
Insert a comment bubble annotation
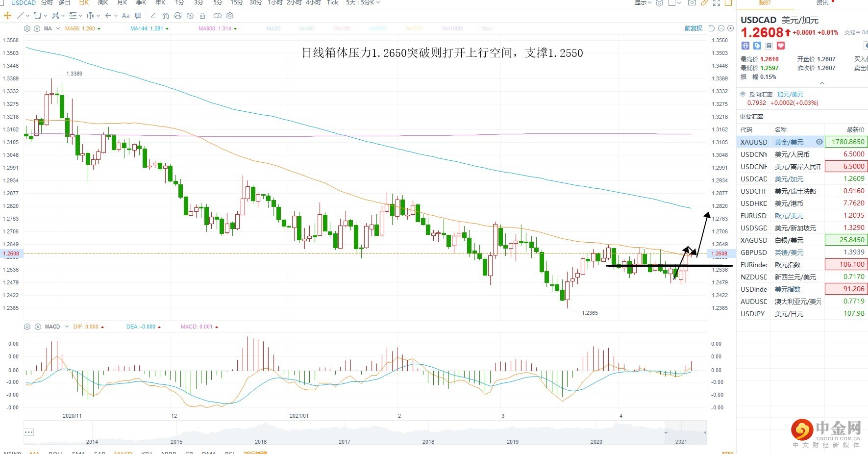(x=138, y=16)
